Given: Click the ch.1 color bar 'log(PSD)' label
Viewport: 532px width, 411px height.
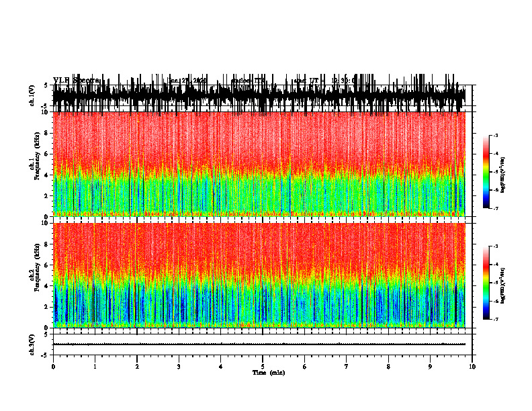Looking at the screenshot, I should [504, 175].
